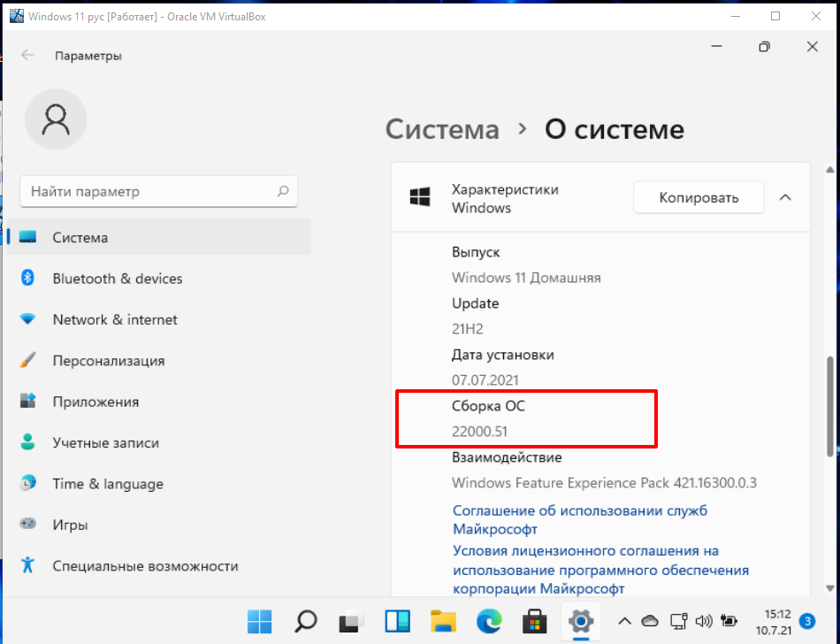Click the user profile avatar
This screenshot has height=644, width=840.
[56, 119]
